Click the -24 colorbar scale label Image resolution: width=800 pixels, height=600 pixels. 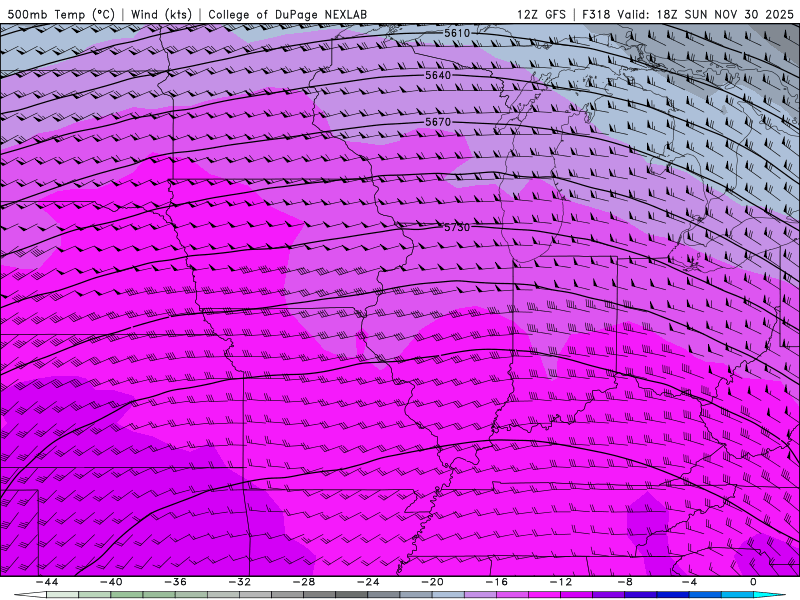click(x=368, y=582)
